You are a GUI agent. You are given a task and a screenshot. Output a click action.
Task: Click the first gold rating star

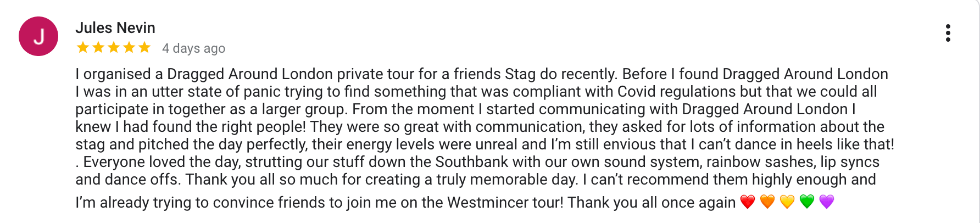tap(83, 47)
